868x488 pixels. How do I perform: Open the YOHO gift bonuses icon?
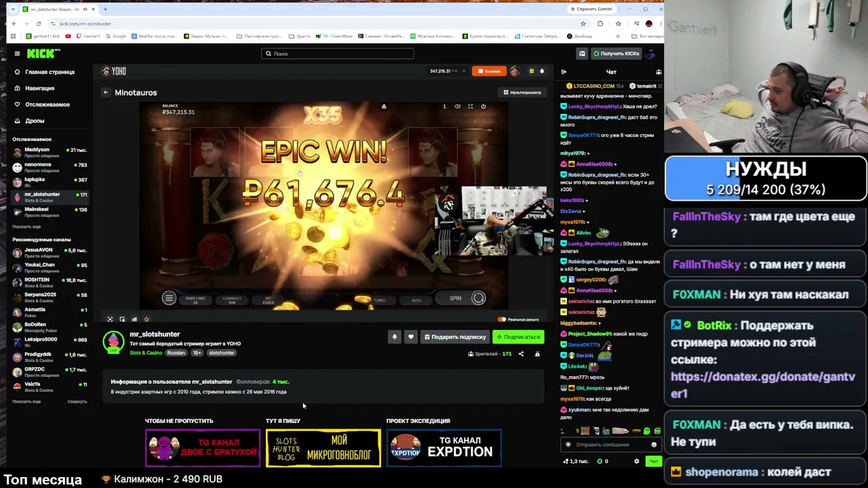click(x=532, y=71)
